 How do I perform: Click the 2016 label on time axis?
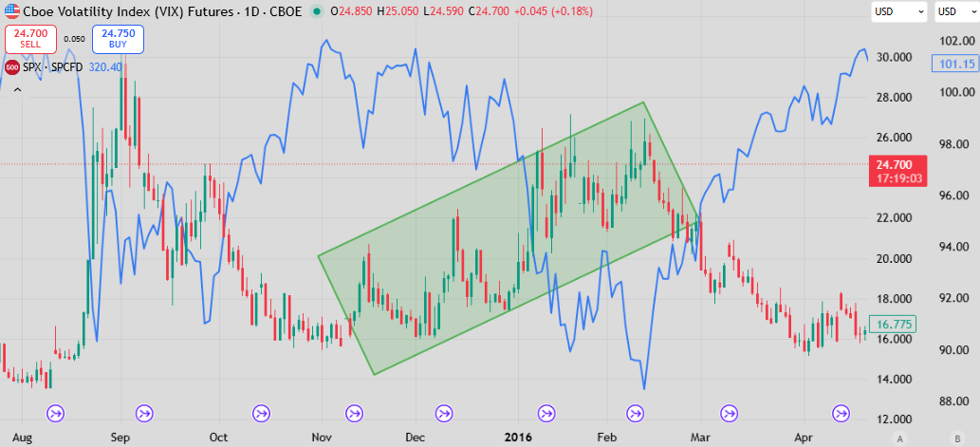click(518, 437)
